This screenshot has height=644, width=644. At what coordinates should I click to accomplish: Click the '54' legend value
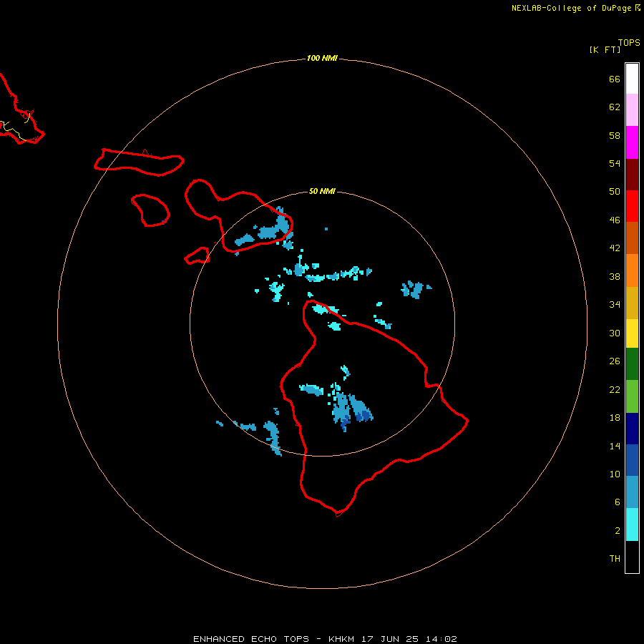615,163
